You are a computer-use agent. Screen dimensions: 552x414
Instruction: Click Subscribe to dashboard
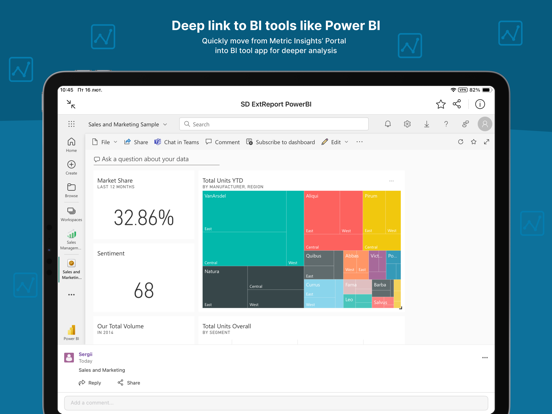(x=281, y=142)
